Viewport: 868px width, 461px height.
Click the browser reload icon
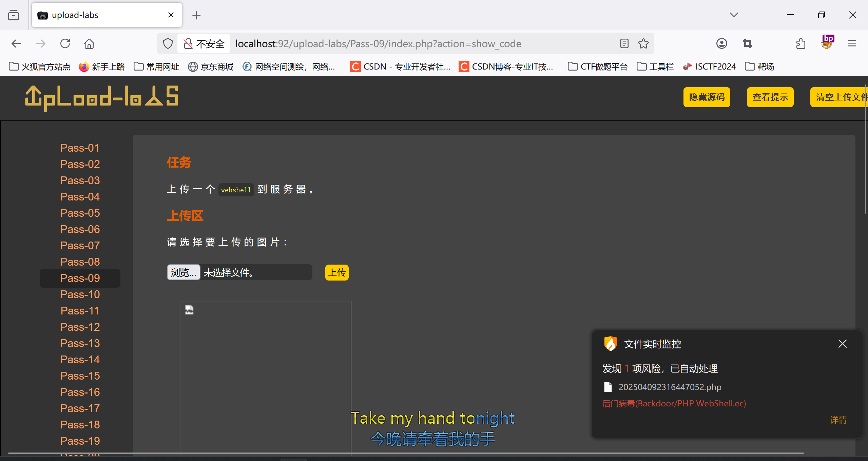click(x=65, y=44)
